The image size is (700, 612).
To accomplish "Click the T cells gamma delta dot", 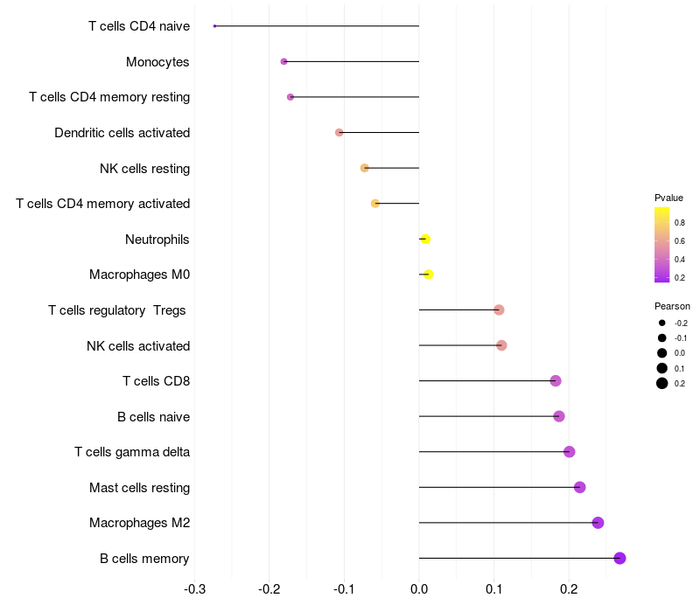I will [570, 452].
